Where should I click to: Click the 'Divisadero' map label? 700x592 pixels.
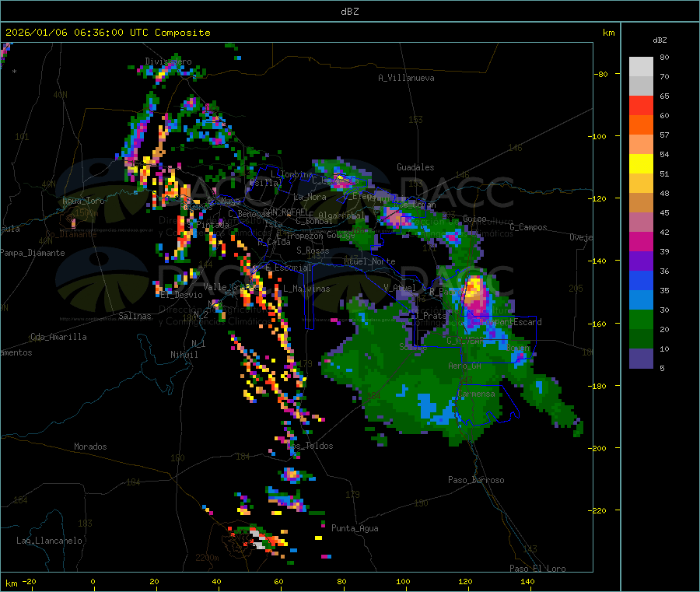pyautogui.click(x=168, y=61)
